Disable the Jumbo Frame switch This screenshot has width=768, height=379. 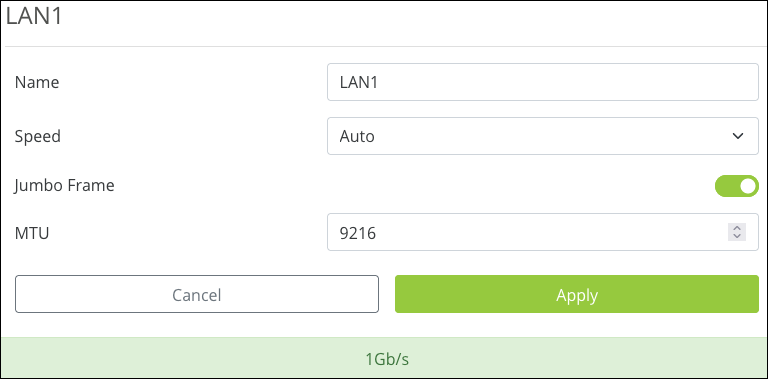(x=737, y=186)
